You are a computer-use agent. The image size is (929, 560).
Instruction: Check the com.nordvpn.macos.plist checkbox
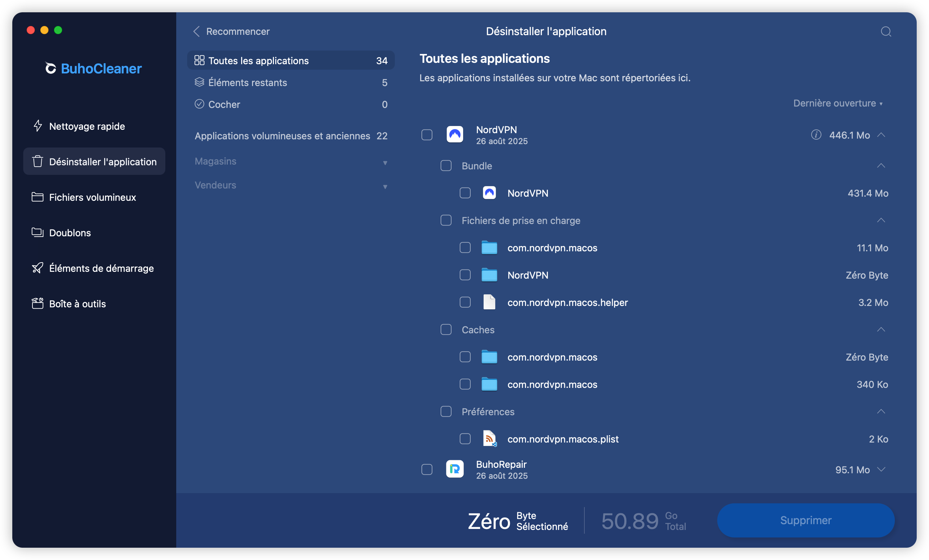(465, 439)
